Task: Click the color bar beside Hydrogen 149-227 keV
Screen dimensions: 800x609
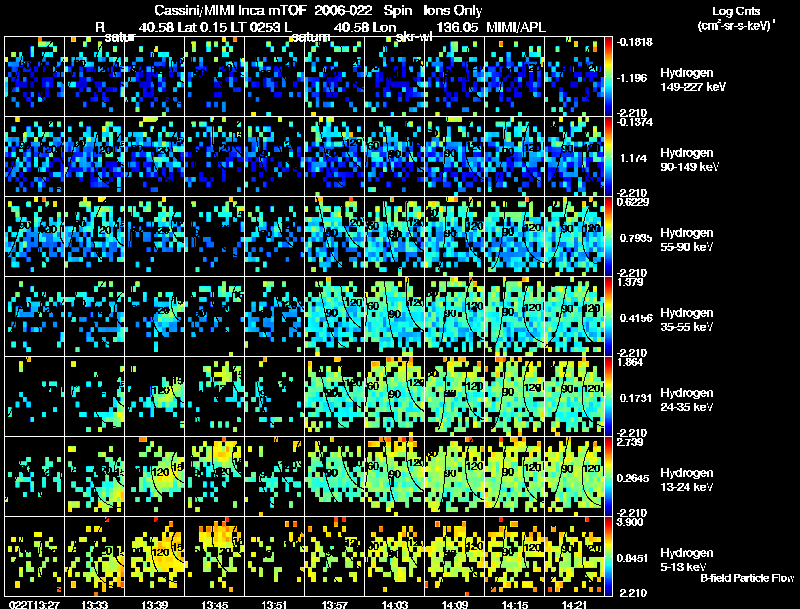Action: coord(608,77)
